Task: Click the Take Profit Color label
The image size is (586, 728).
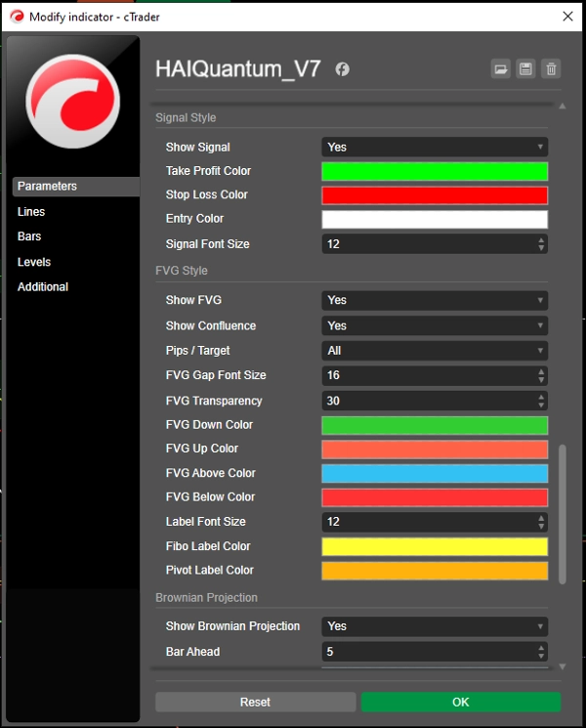Action: click(x=208, y=171)
